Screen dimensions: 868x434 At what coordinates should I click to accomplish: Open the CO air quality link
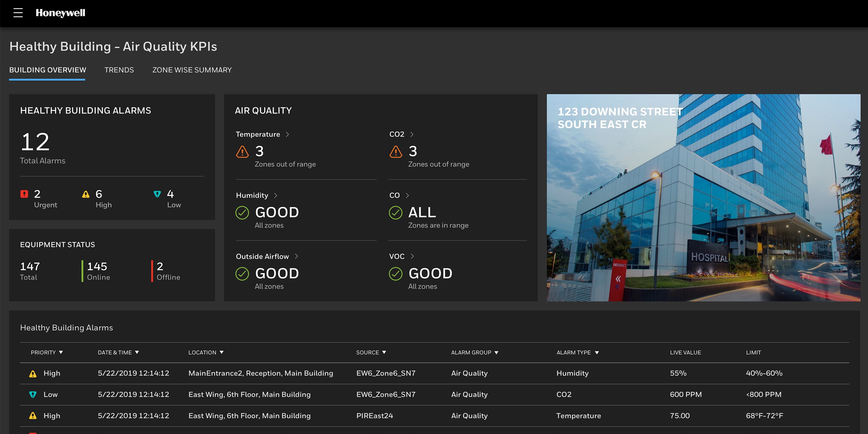(x=394, y=195)
